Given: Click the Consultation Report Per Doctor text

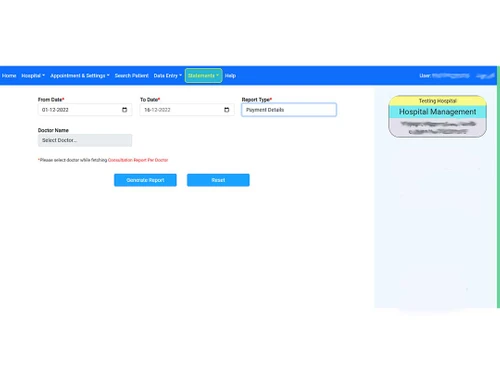Looking at the screenshot, I should tap(138, 160).
